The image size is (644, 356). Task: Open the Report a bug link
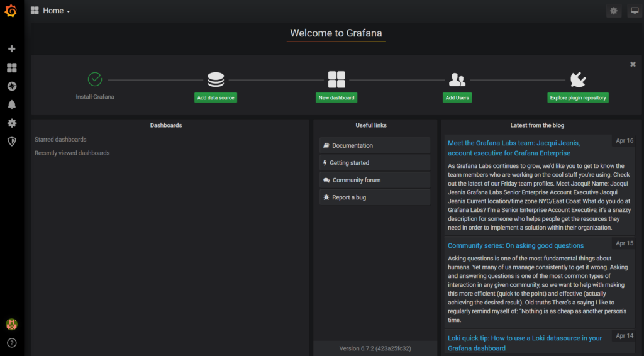pyautogui.click(x=375, y=197)
